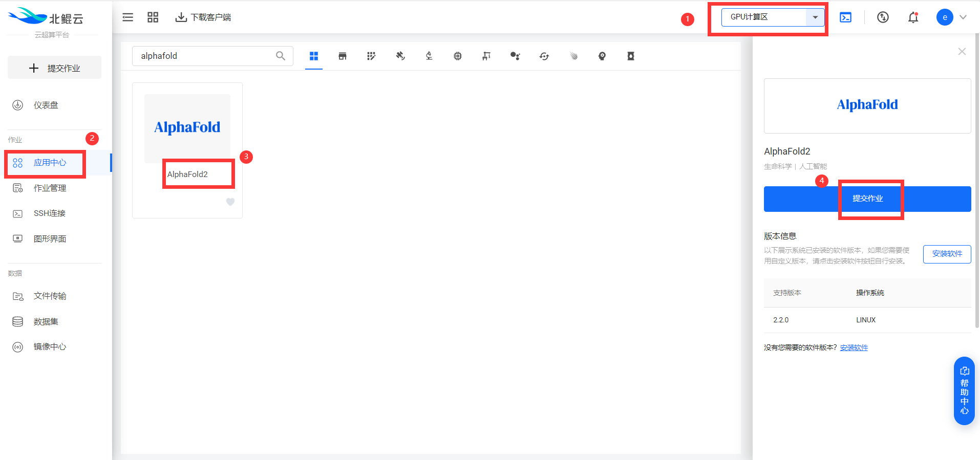Open the GPU计算区 partition dropdown
The image size is (980, 460).
pos(773,17)
